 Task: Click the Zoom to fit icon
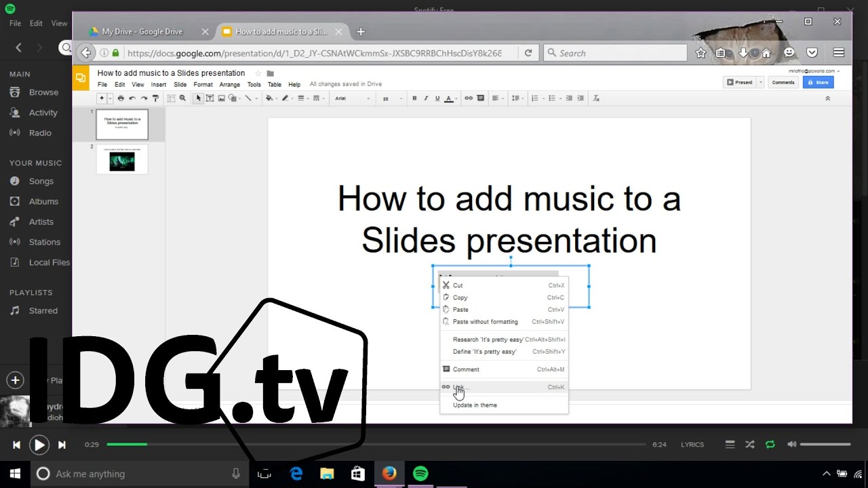tap(171, 98)
